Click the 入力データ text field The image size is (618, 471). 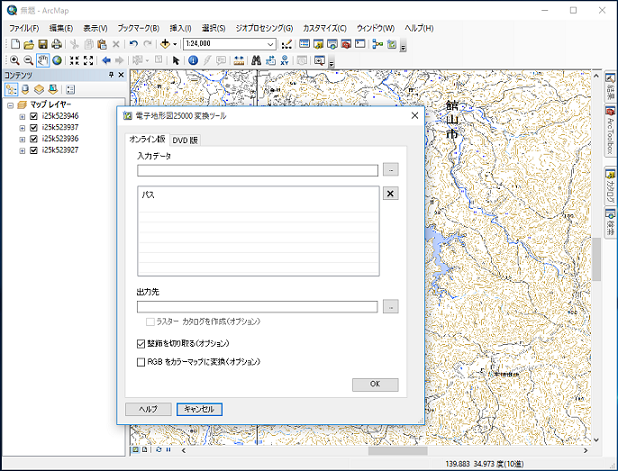258,170
